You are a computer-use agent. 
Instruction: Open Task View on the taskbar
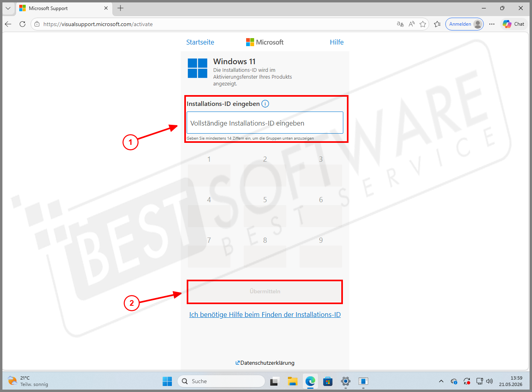coord(275,381)
